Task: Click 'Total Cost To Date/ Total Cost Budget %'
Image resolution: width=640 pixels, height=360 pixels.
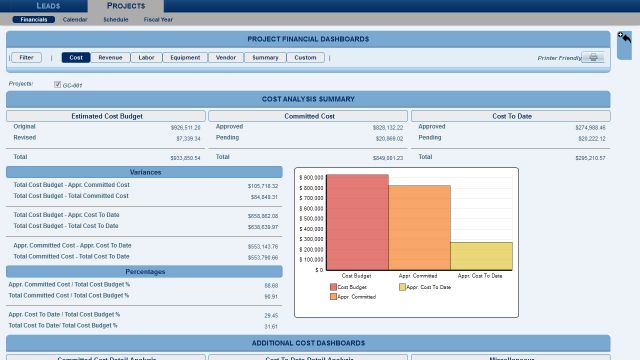Action: coord(63,326)
